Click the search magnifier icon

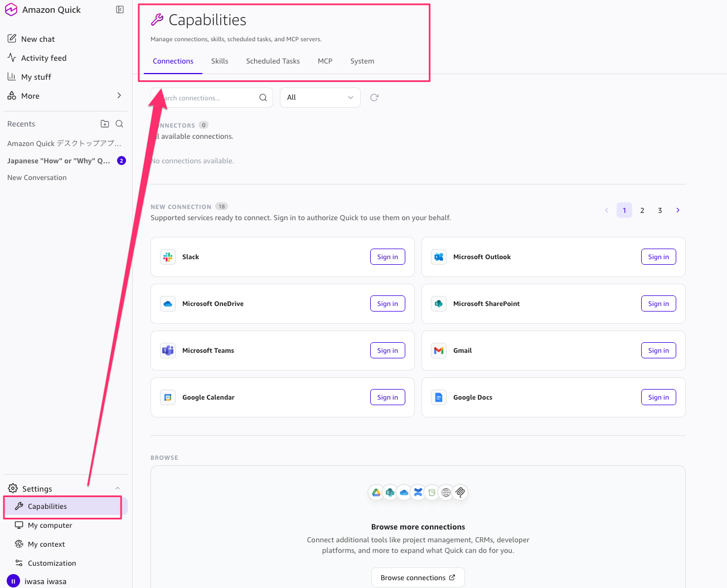tap(263, 98)
